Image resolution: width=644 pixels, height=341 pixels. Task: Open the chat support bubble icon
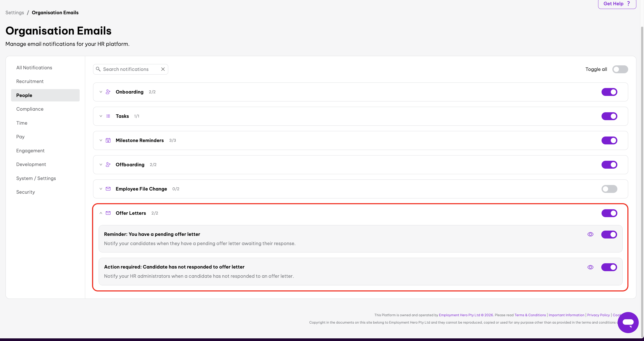[628, 322]
